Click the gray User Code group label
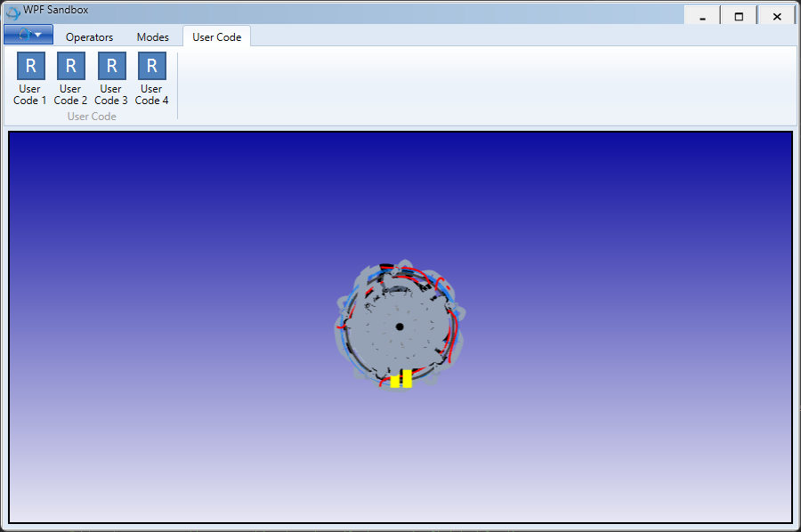The image size is (801, 532). coord(92,117)
